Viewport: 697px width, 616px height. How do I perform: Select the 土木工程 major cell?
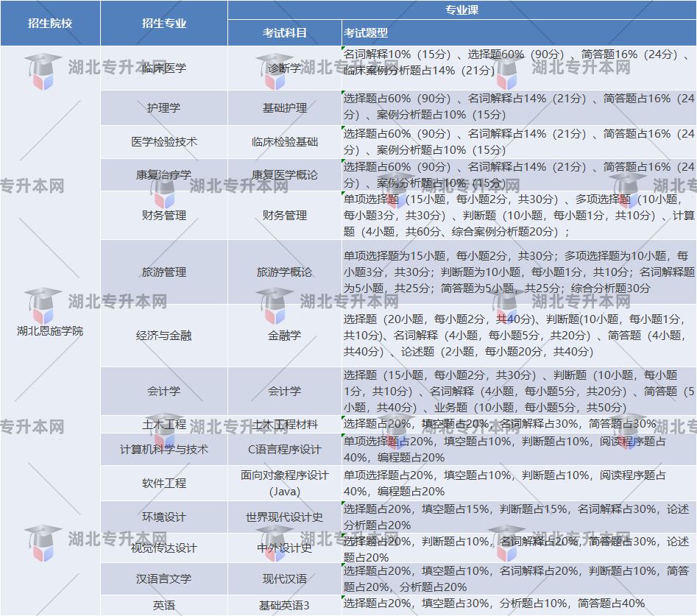coord(164,425)
